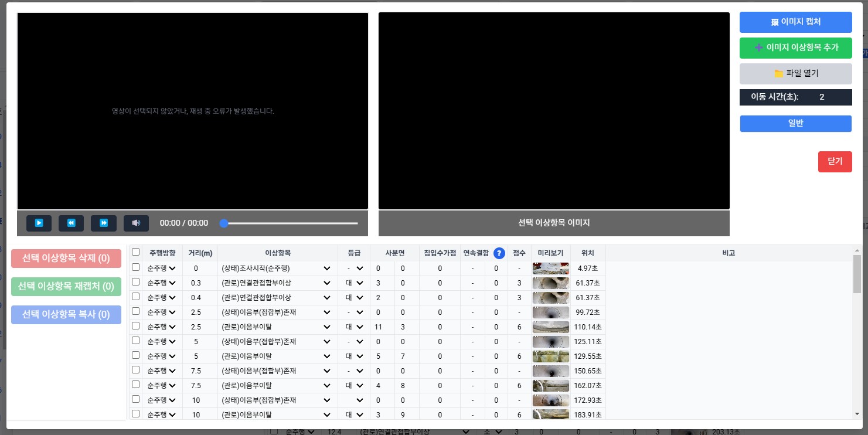The height and width of the screenshot is (435, 868).
Task: Click the blue question mark help icon
Action: click(x=499, y=253)
